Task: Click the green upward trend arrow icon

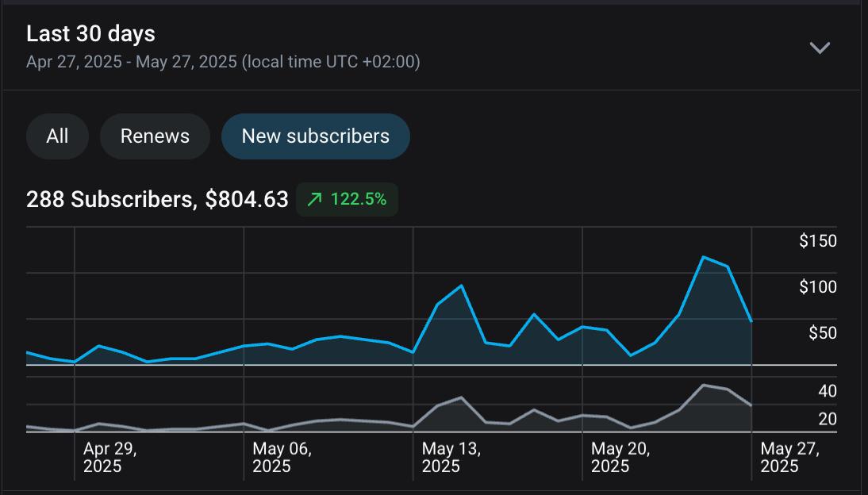Action: click(x=314, y=200)
